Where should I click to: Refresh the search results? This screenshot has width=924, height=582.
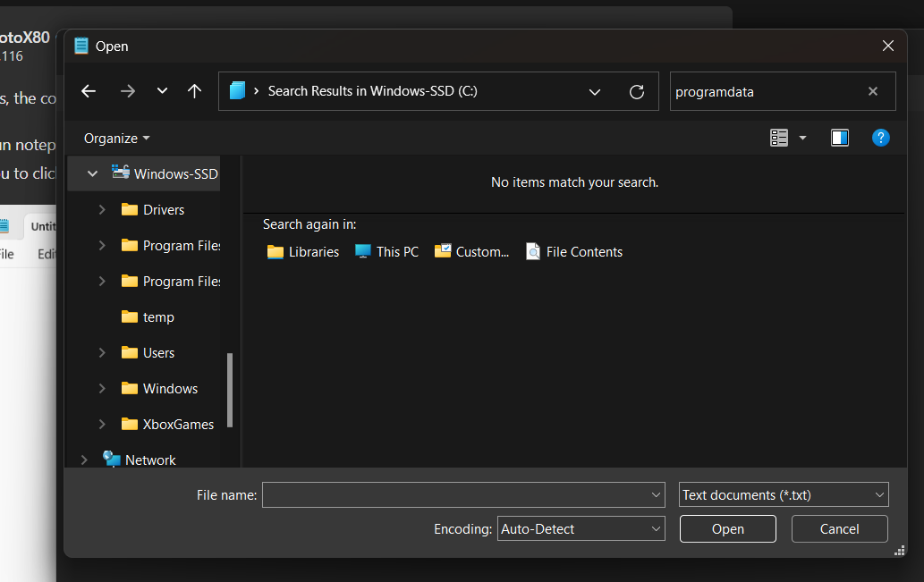point(637,92)
